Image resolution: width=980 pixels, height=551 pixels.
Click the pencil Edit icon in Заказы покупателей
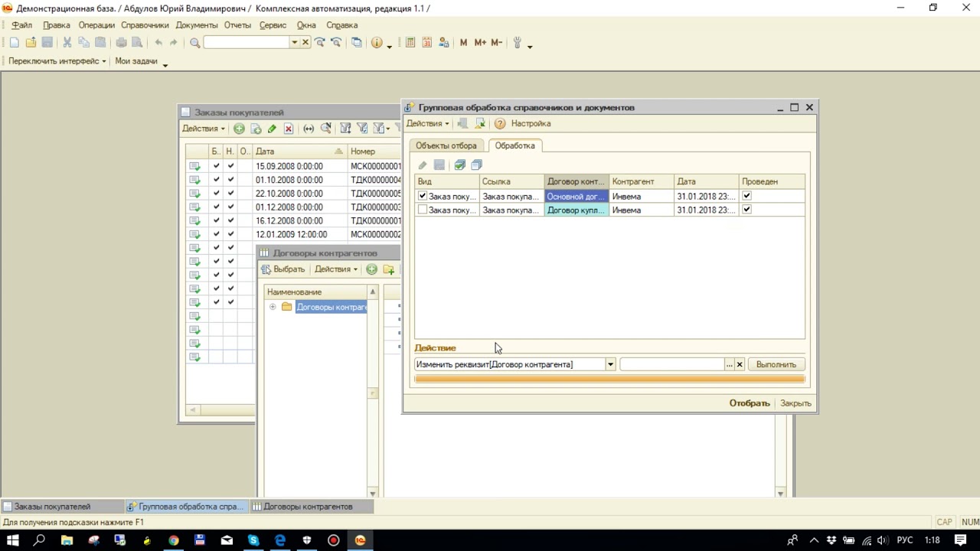[272, 129]
